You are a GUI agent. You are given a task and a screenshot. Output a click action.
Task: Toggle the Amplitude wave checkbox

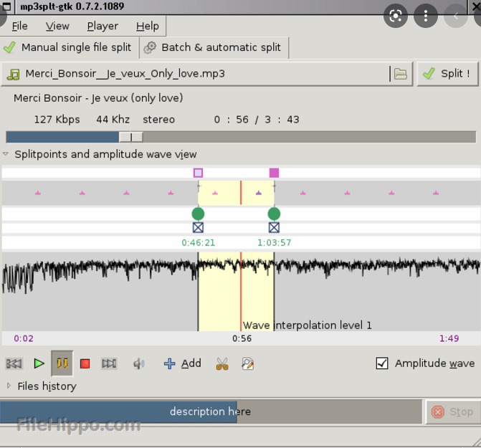pos(382,363)
